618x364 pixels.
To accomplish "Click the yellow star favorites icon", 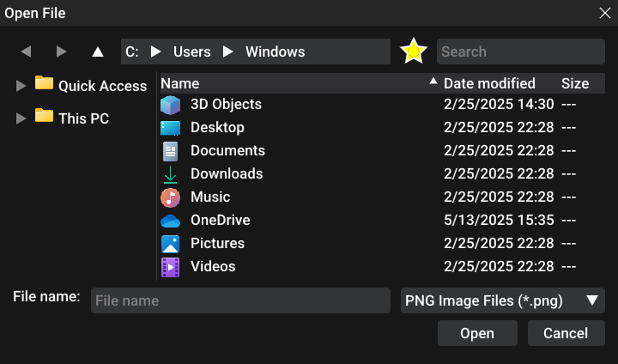I will pyautogui.click(x=414, y=52).
